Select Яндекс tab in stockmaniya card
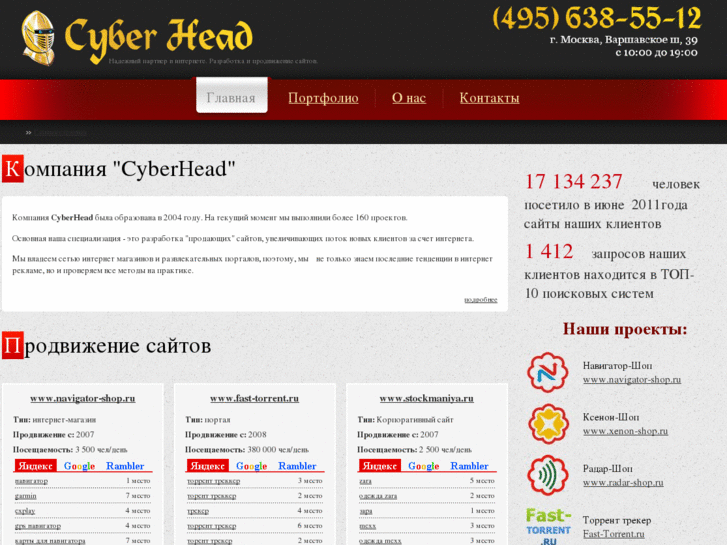727x545 pixels. [x=379, y=466]
